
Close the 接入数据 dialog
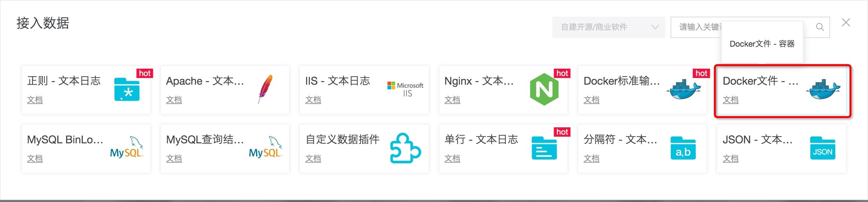pyautogui.click(x=846, y=23)
